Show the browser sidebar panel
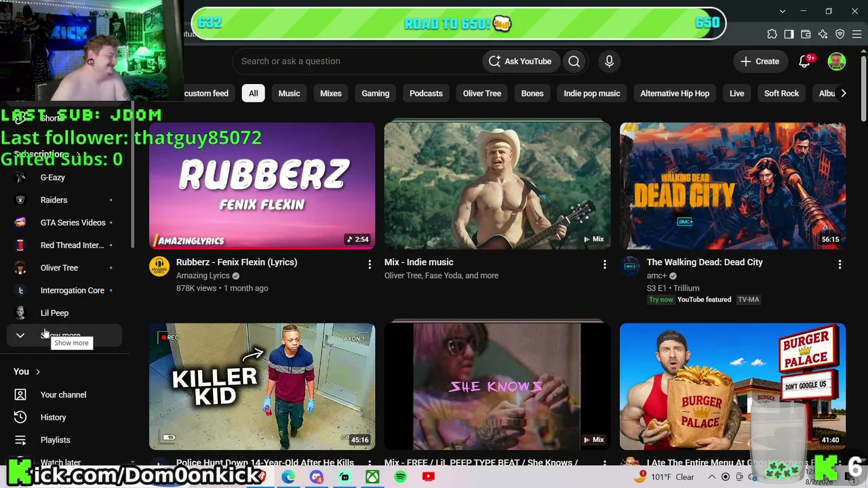 tap(789, 35)
